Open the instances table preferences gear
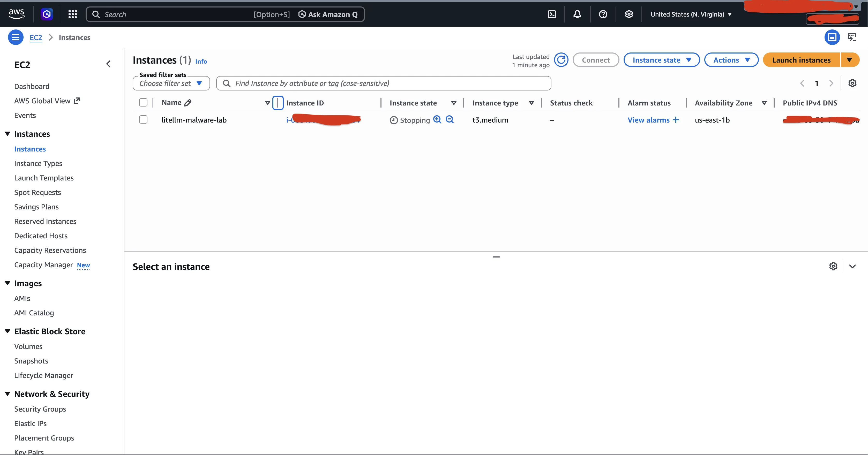 pyautogui.click(x=852, y=83)
